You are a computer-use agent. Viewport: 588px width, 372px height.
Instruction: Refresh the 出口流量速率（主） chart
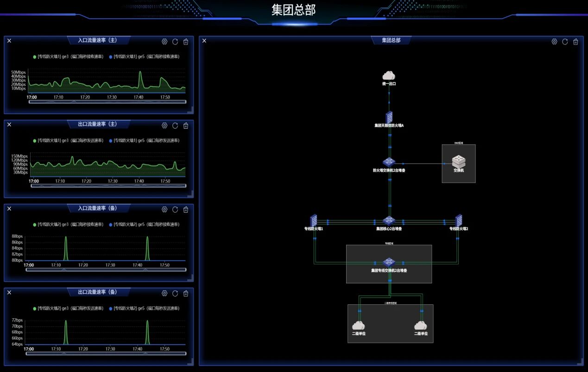[x=175, y=126]
